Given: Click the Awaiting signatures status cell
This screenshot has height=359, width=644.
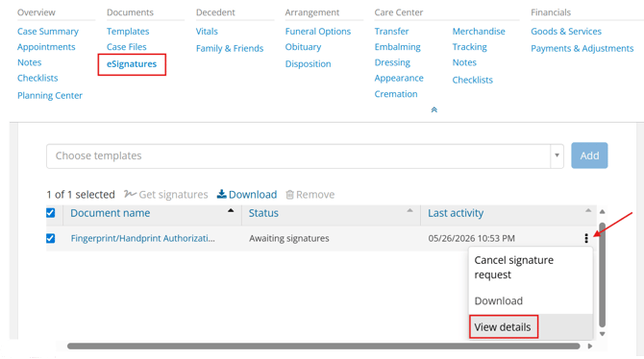Looking at the screenshot, I should (289, 238).
